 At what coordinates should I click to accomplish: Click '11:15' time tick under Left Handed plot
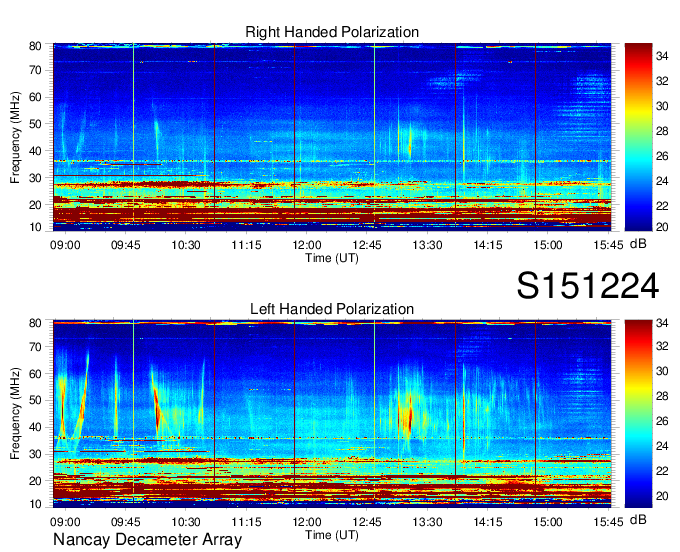[246, 522]
